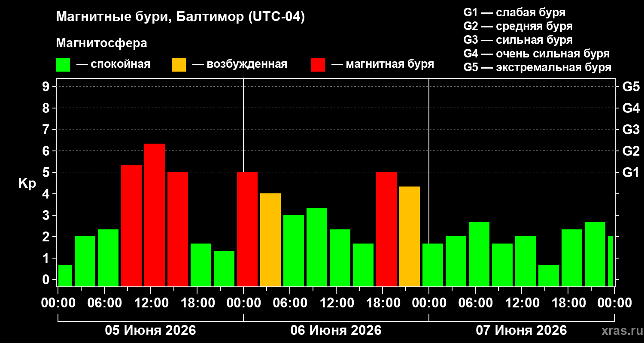Click the first short green bar on 05 Июня
Image resolution: width=644 pixels, height=343 pixels.
click(x=65, y=276)
